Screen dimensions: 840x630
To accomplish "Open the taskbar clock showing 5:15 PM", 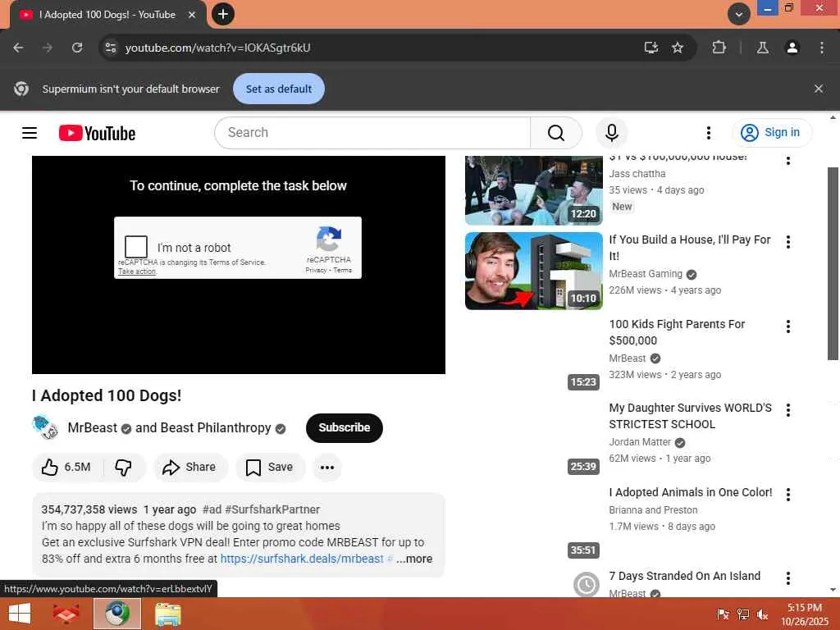I will point(805,614).
